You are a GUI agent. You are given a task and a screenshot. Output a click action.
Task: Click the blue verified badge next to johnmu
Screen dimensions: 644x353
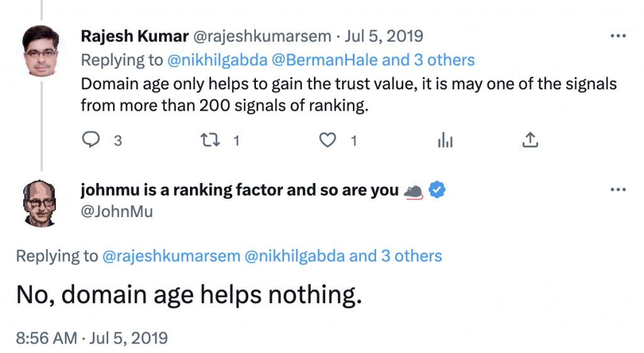pyautogui.click(x=437, y=190)
